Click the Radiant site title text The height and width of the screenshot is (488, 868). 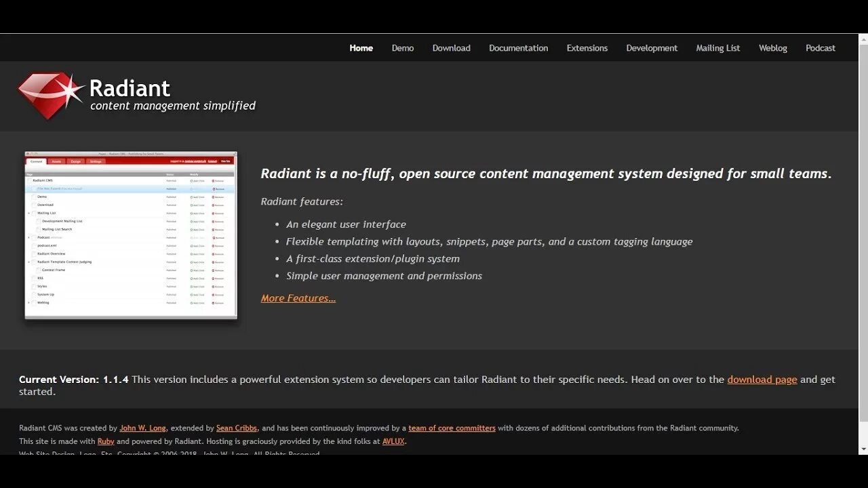(x=130, y=88)
